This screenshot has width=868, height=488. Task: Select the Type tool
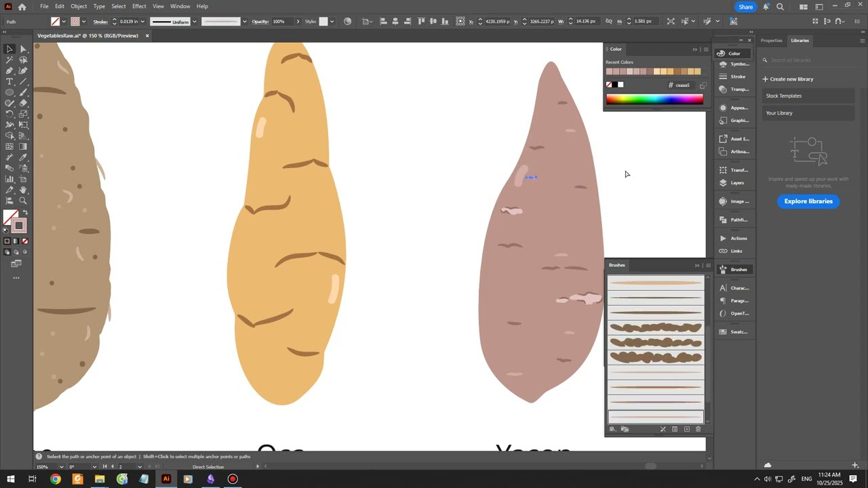click(9, 81)
